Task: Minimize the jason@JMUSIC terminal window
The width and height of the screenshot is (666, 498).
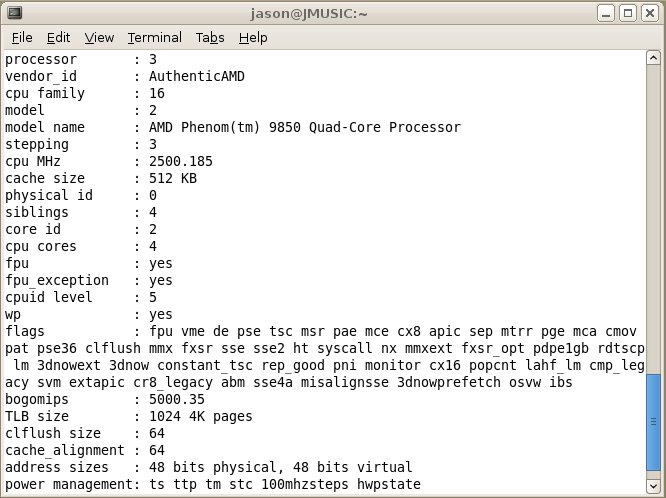Action: [606, 13]
